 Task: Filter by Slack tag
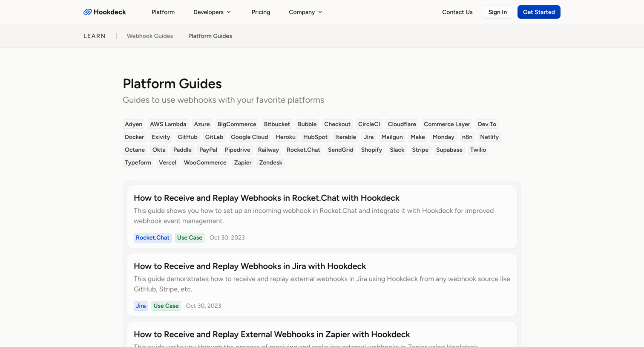click(x=397, y=150)
